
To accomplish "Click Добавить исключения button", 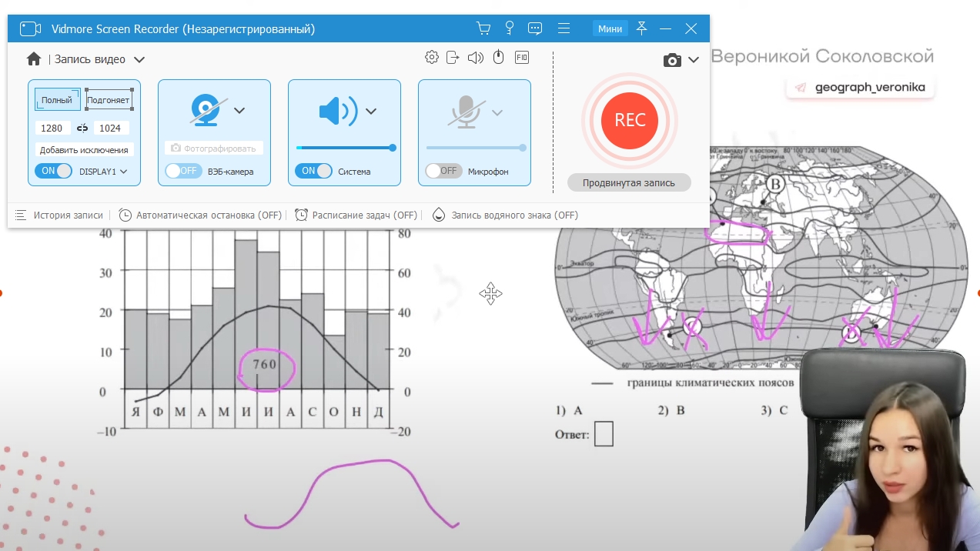I will tap(84, 150).
